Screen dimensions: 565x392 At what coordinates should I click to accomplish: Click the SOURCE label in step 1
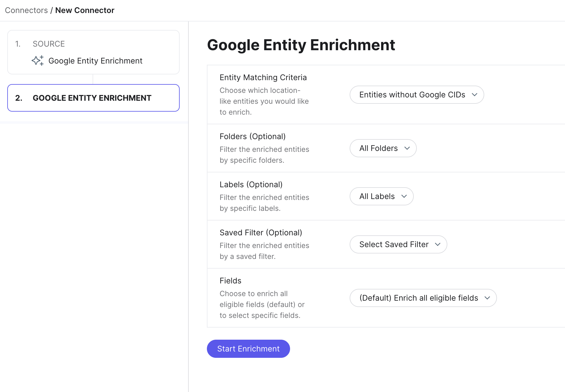click(x=49, y=44)
